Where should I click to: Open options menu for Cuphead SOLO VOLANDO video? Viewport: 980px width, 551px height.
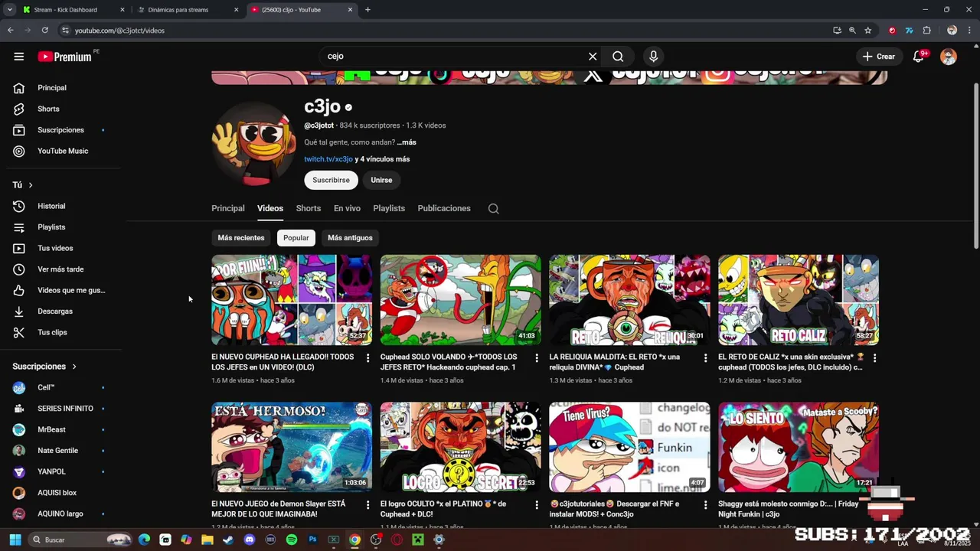pyautogui.click(x=537, y=358)
